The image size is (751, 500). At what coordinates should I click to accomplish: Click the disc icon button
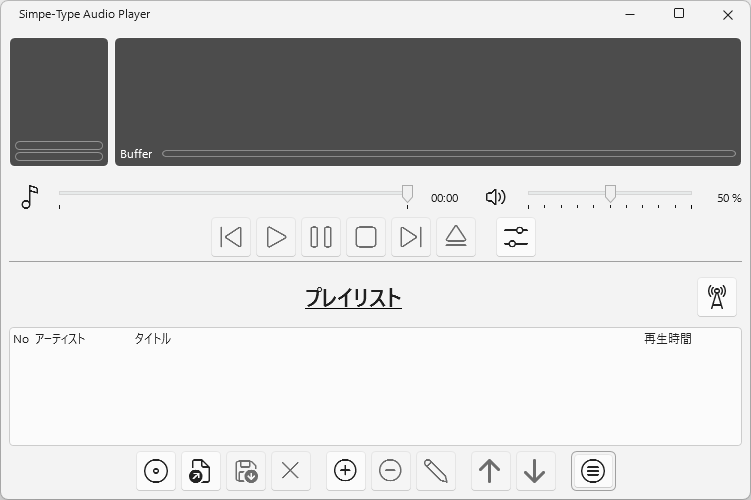(156, 471)
